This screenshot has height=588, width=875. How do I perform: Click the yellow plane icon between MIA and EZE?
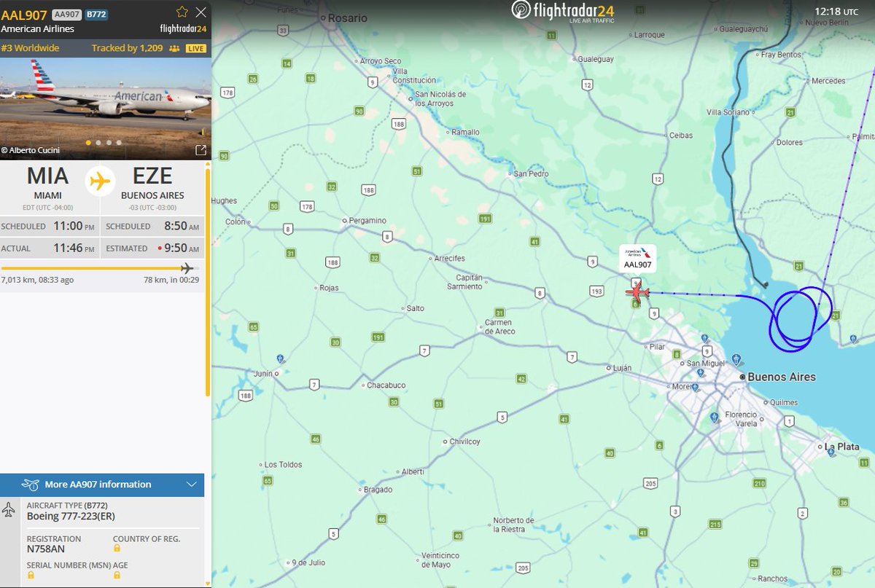pos(99,180)
